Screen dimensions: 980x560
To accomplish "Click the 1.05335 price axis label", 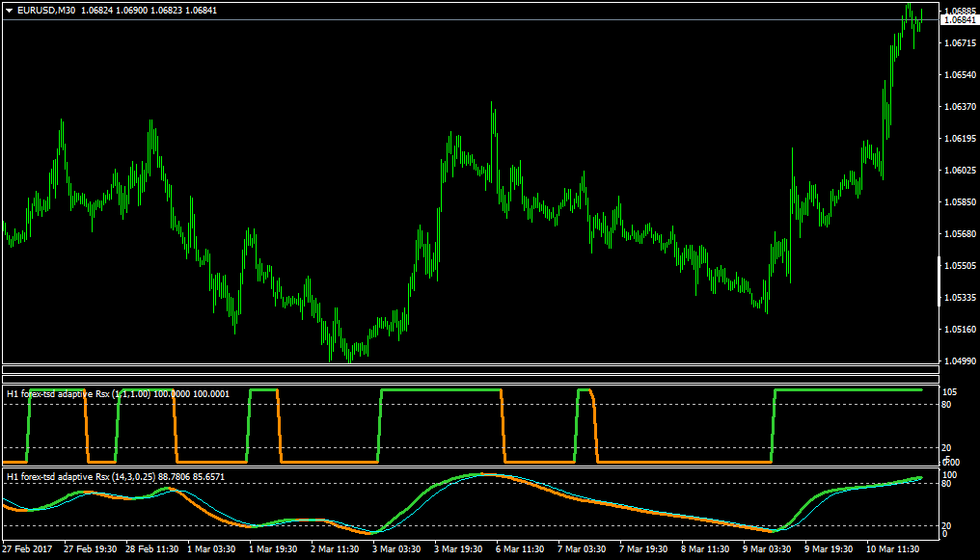I will [961, 298].
